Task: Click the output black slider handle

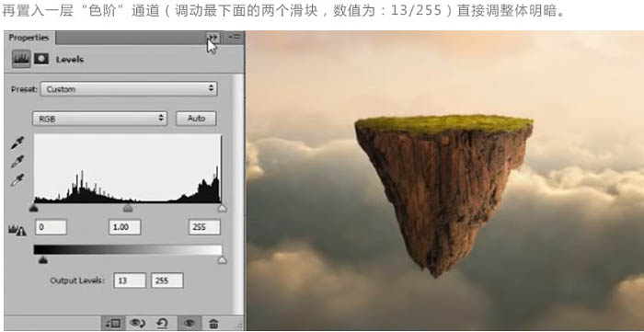Action: [x=42, y=259]
